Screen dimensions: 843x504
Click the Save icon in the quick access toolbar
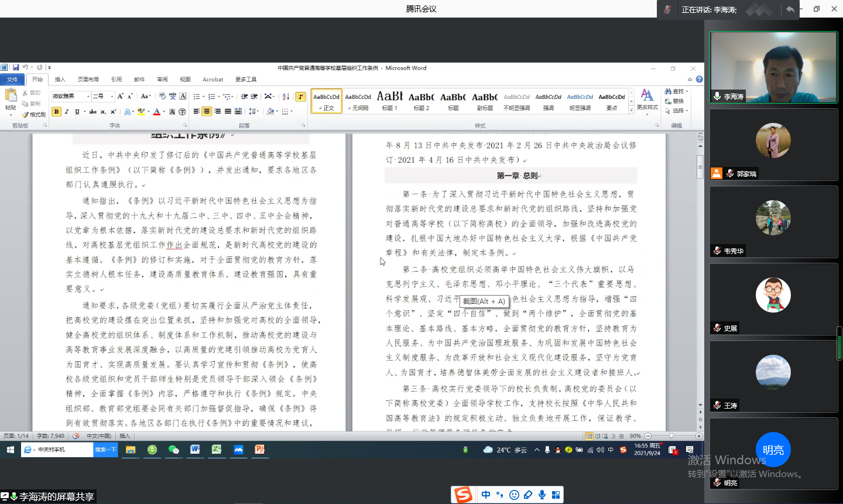pos(16,68)
